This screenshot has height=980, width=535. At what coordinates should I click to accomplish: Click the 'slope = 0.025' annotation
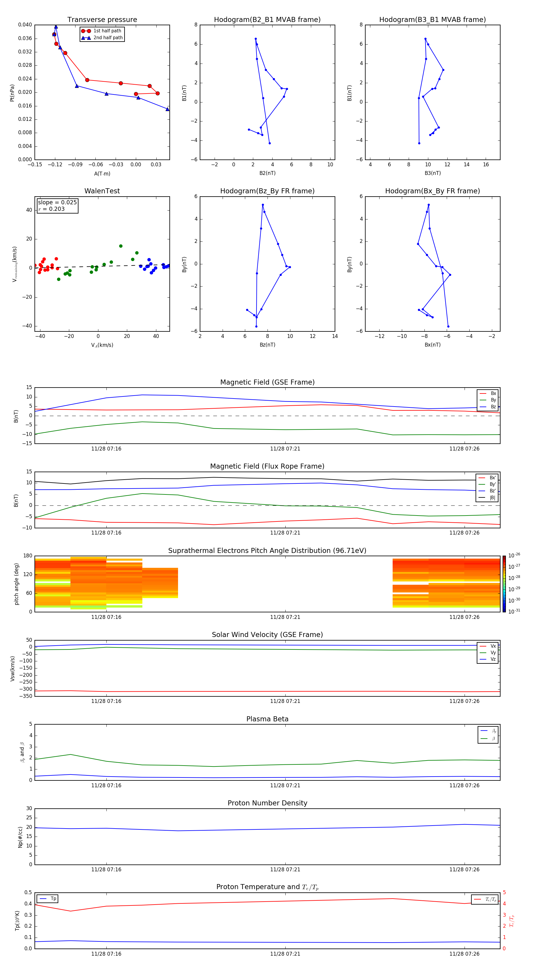(x=57, y=203)
